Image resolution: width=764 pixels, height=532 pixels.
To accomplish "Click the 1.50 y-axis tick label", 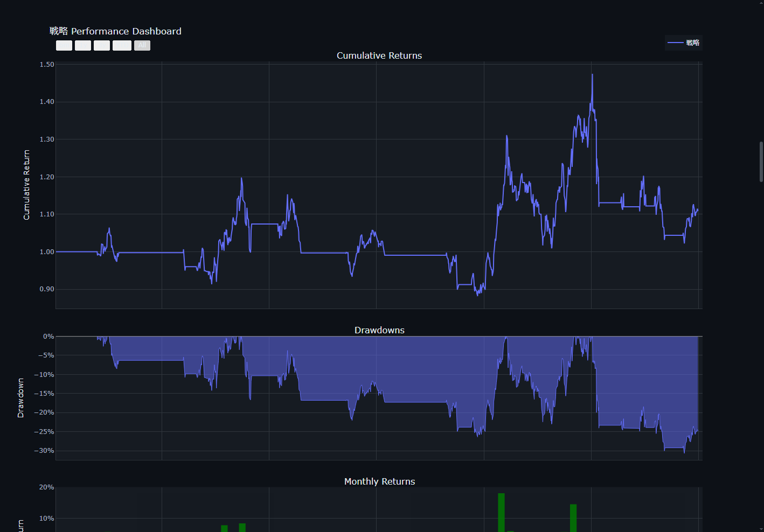I will pyautogui.click(x=47, y=64).
